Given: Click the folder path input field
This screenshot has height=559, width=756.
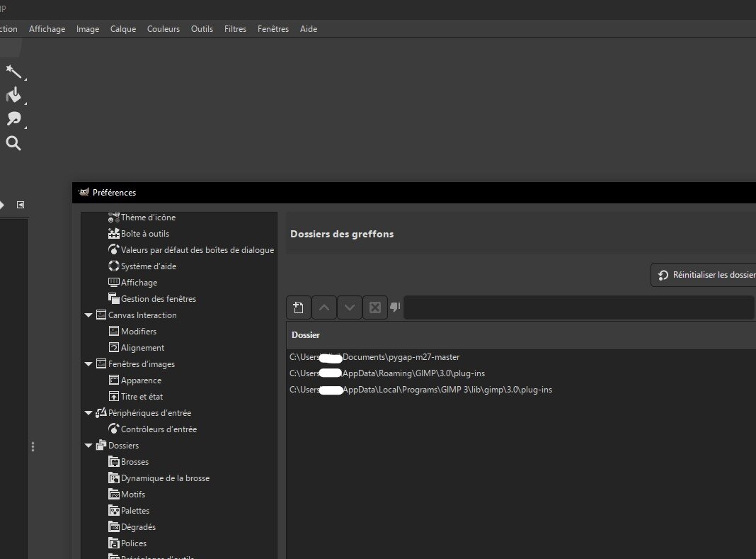Looking at the screenshot, I should coord(579,307).
